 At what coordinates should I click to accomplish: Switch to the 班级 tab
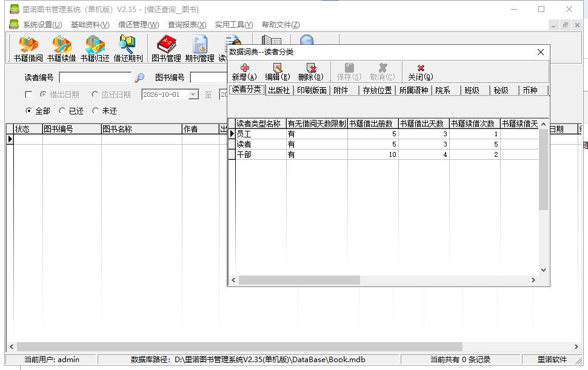[475, 90]
